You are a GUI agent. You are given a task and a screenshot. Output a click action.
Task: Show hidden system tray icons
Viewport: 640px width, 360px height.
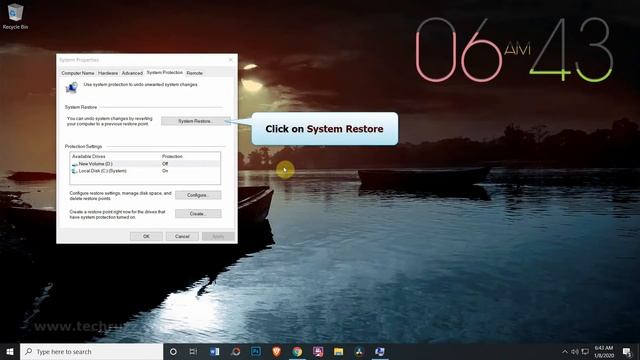tap(565, 351)
